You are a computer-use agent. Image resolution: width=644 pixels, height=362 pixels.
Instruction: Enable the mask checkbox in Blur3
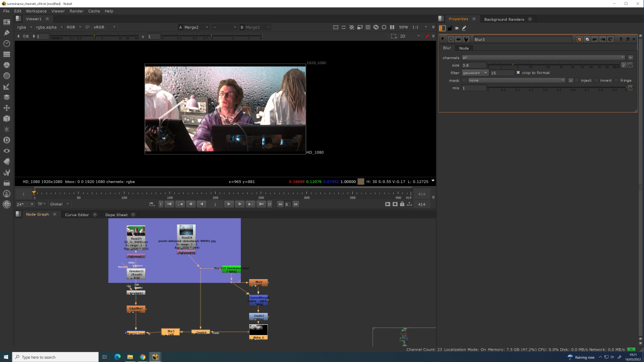[x=465, y=80]
